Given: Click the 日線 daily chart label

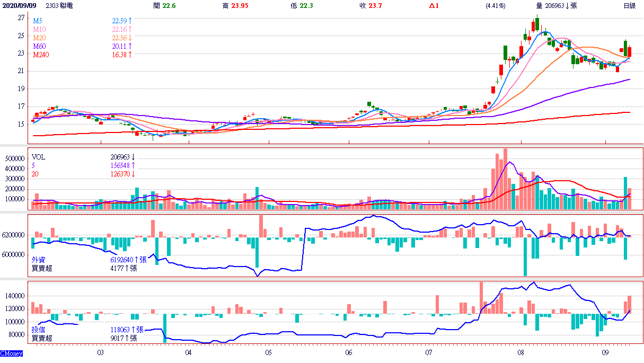Looking at the screenshot, I should 631,5.
